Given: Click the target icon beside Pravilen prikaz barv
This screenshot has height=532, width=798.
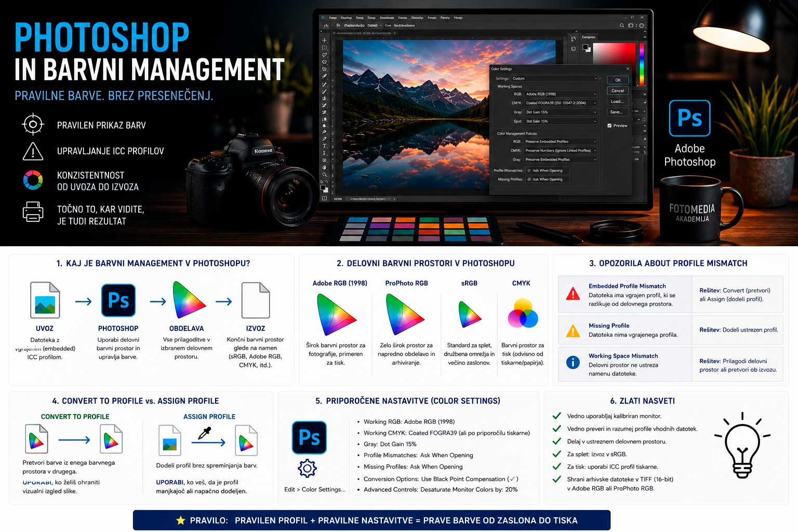Looking at the screenshot, I should click(33, 124).
